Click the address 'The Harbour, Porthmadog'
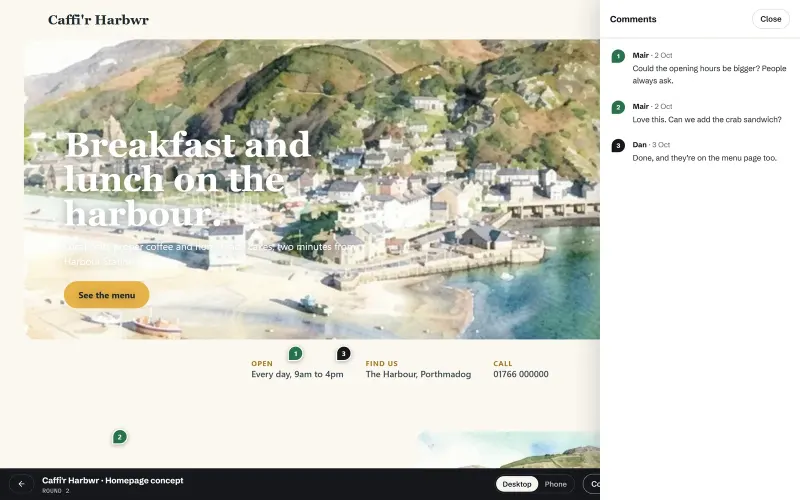This screenshot has width=800, height=500. point(418,374)
